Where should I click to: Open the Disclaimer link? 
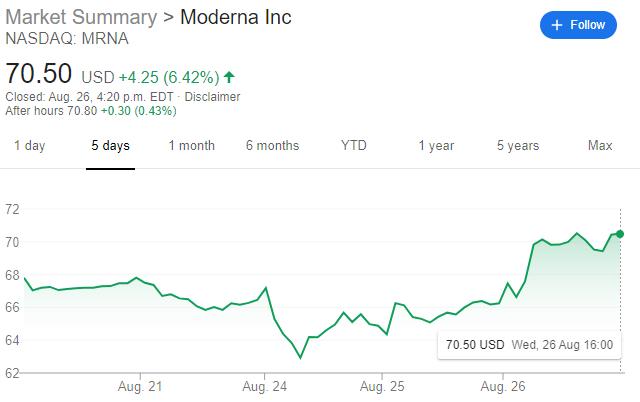211,97
